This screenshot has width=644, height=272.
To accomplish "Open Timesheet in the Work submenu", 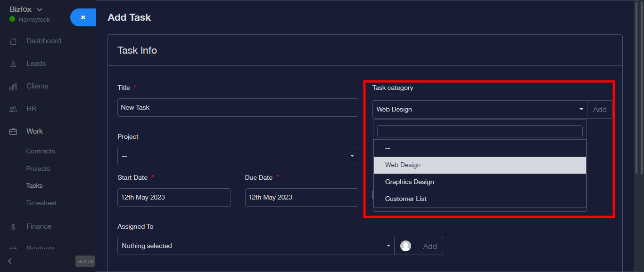I will [41, 203].
